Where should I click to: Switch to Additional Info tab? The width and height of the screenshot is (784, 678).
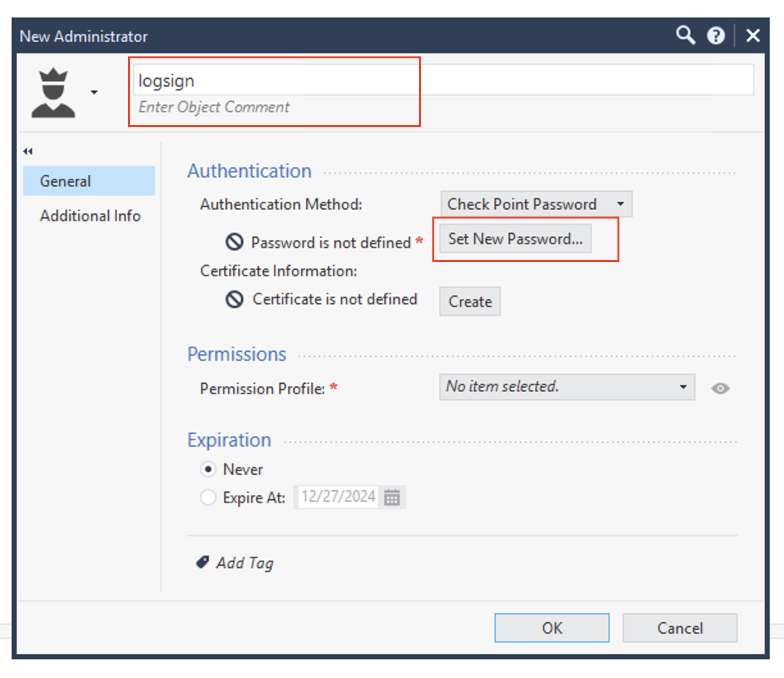[x=90, y=216]
